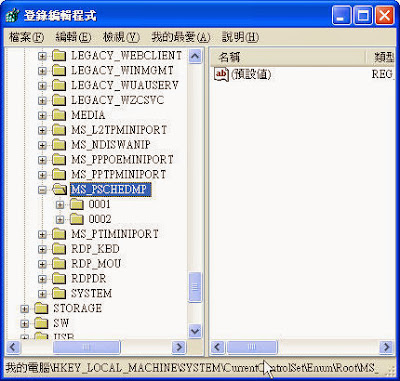The width and height of the screenshot is (400, 381).
Task: Expand the LEGACY_WUAUSERV key
Action: [x=42, y=86]
